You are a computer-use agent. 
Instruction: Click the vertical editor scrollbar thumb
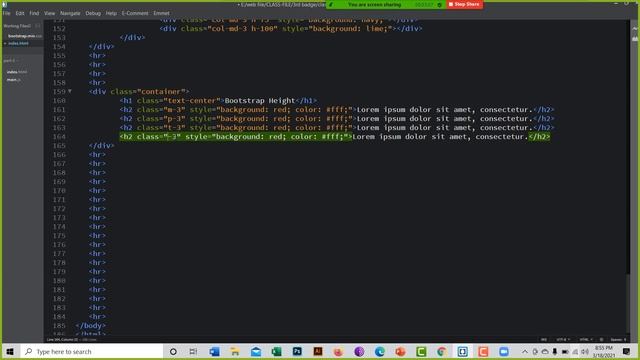click(x=629, y=302)
